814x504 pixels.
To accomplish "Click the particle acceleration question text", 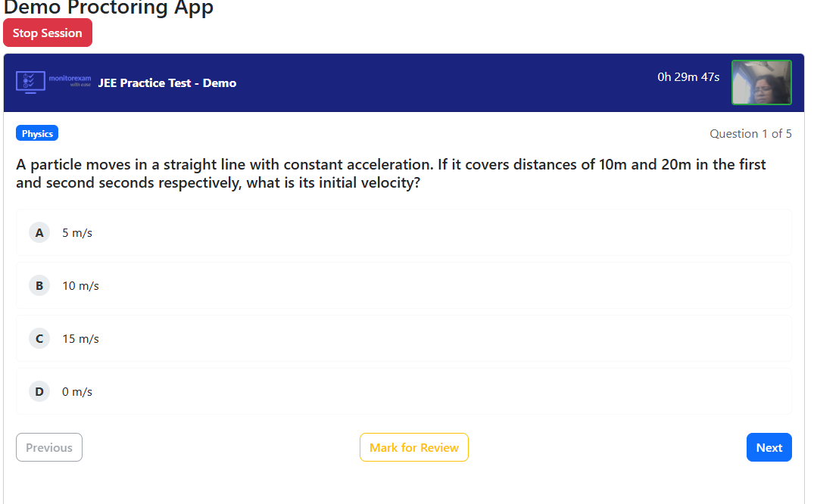I will point(391,174).
